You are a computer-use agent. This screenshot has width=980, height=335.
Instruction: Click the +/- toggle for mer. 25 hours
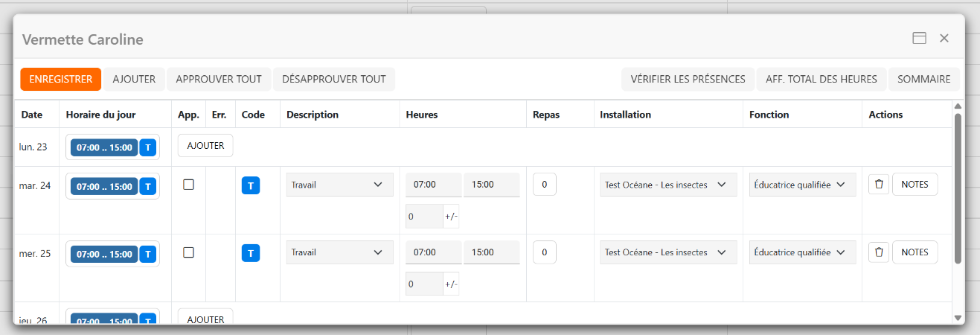(x=451, y=284)
